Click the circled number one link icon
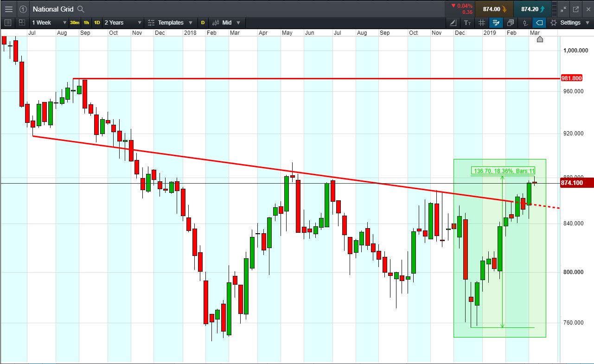Screen dimensions: 594x364 click(x=23, y=9)
